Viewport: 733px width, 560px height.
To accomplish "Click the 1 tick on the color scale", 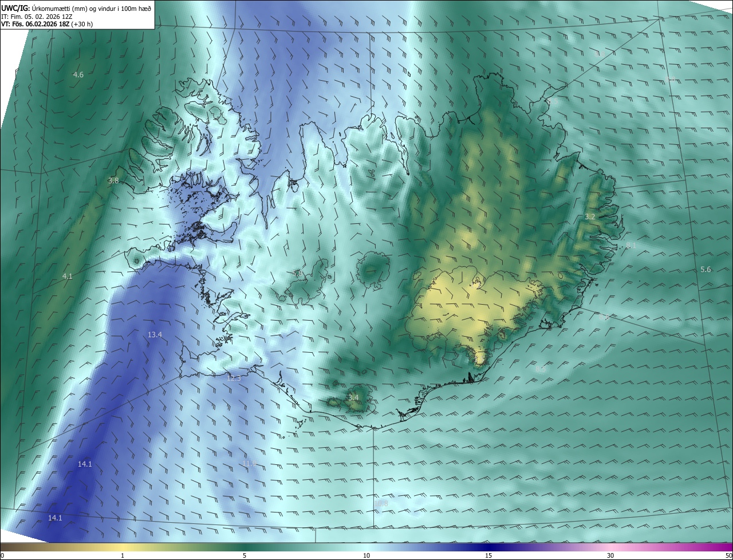I will click(x=123, y=555).
